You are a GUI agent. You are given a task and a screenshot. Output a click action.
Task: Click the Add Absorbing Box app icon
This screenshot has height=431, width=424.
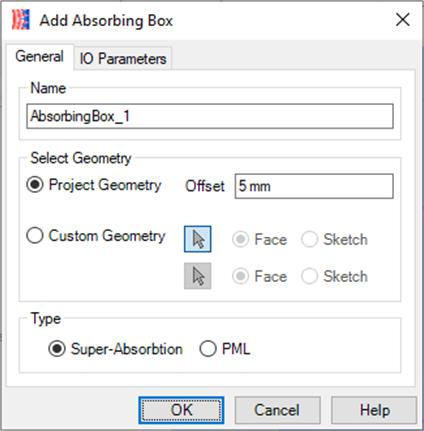21,19
